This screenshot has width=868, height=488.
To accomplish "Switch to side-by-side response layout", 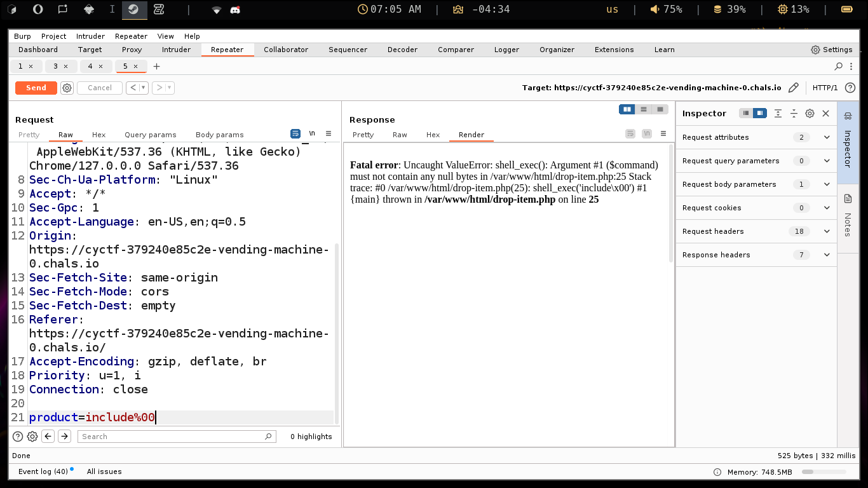I will tap(627, 109).
